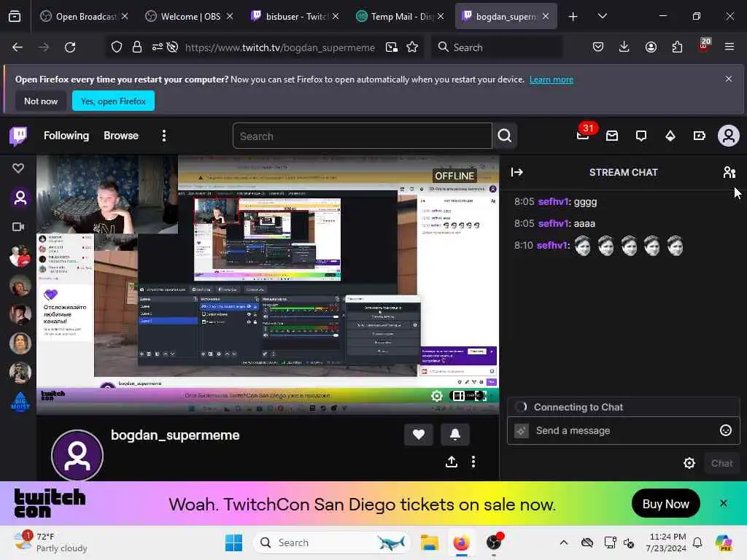Show hidden system tray icons chevron
Image resolution: width=747 pixels, height=560 pixels.
point(564,542)
